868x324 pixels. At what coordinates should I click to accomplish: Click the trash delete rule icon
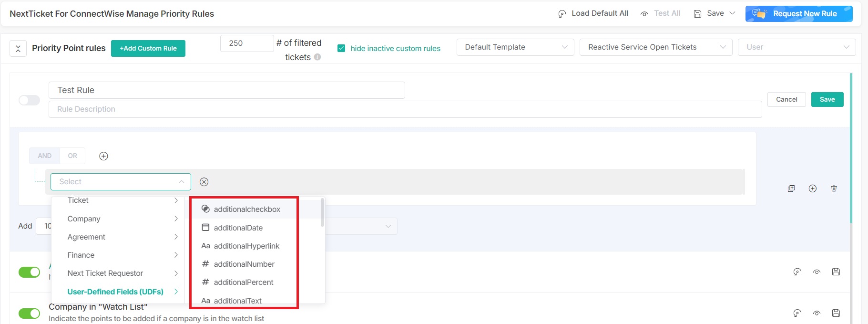pyautogui.click(x=834, y=188)
